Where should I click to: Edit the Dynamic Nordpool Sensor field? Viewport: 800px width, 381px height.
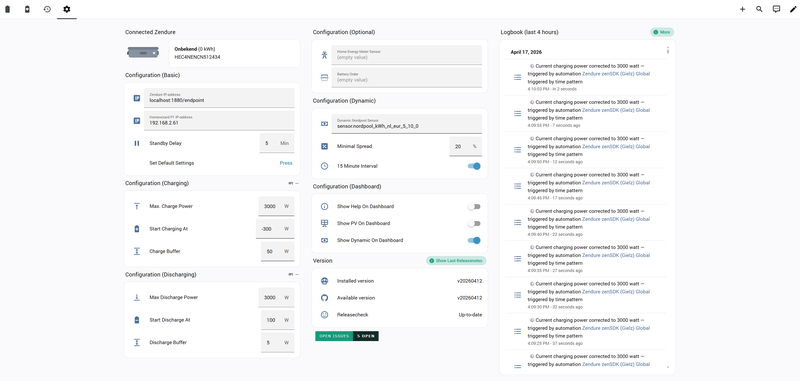point(407,123)
